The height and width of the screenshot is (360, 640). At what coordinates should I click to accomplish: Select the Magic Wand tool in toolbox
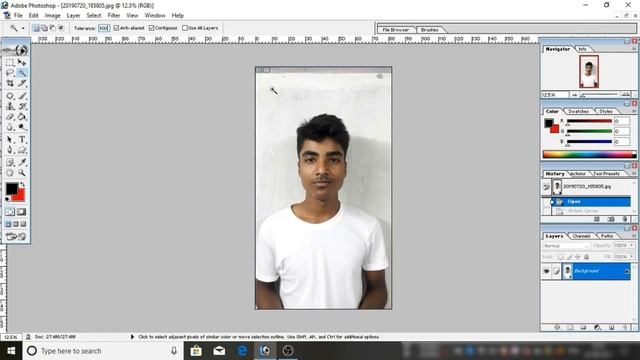(22, 73)
